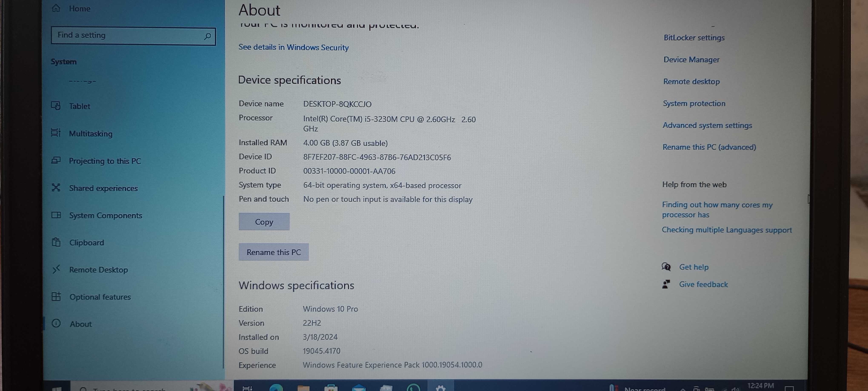The image size is (868, 391).
Task: Click OS build value 19045.4170
Action: pos(321,351)
